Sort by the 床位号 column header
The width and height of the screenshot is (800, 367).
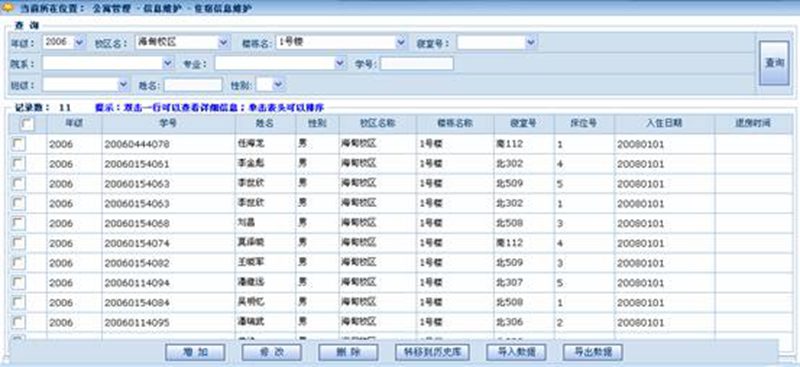[x=584, y=124]
